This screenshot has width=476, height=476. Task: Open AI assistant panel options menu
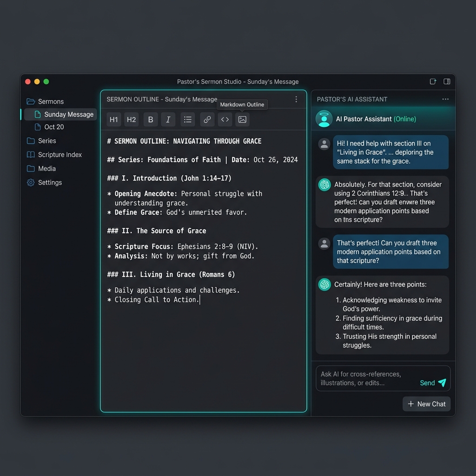[445, 99]
